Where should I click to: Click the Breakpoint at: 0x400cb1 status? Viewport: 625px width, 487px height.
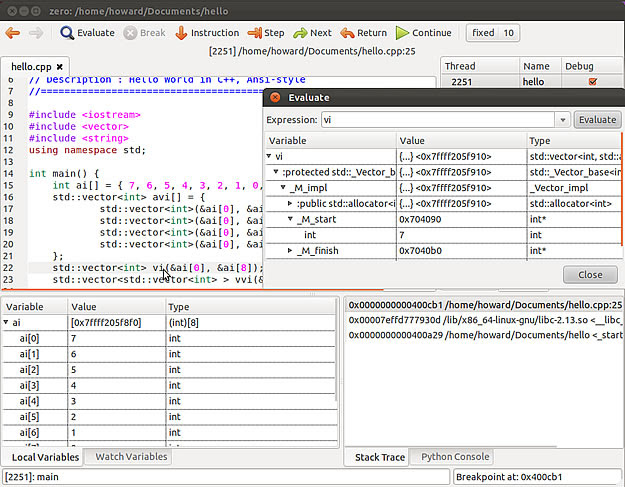[x=538, y=477]
